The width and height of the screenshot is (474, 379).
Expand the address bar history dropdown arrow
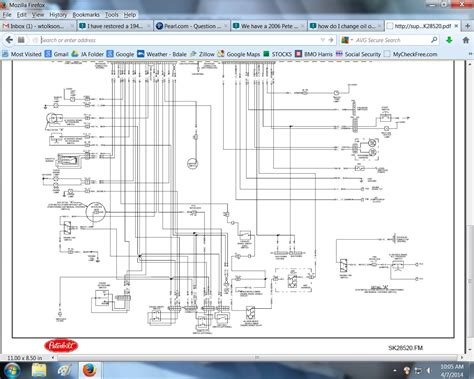click(x=322, y=40)
